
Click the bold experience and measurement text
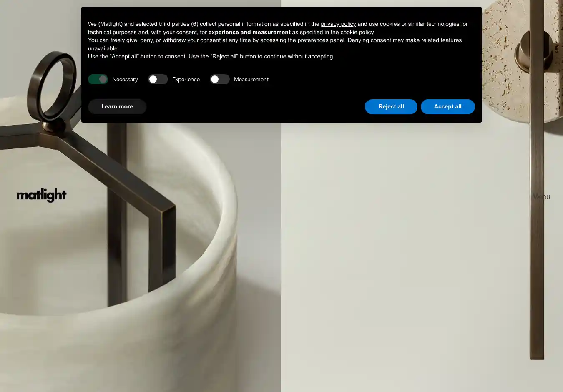point(249,32)
